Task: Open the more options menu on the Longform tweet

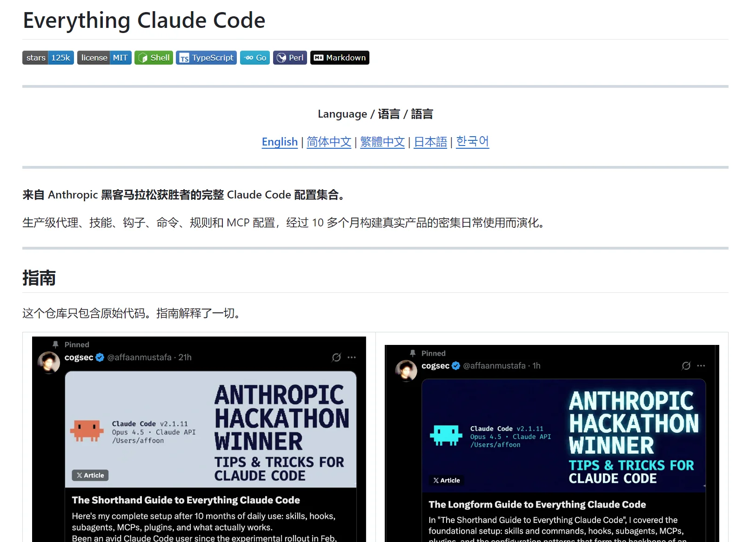Action: [701, 366]
